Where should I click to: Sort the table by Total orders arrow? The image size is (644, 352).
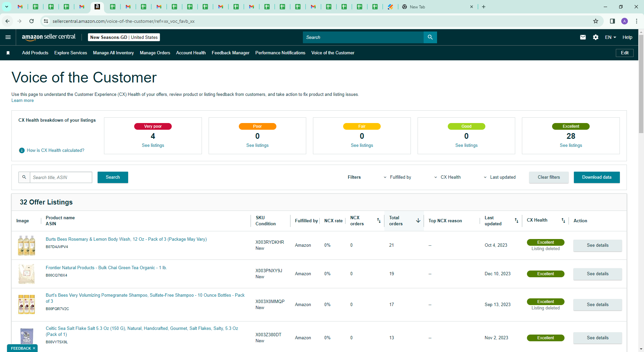click(418, 221)
